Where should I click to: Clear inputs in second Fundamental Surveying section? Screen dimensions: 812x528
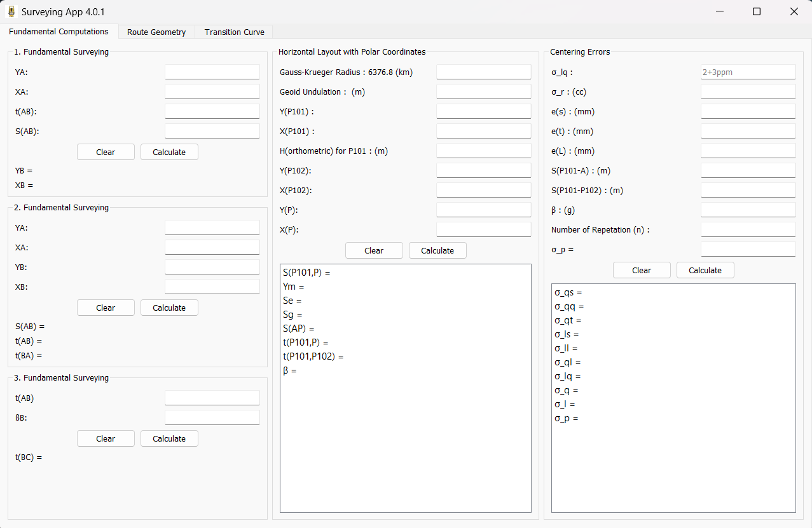[106, 308]
